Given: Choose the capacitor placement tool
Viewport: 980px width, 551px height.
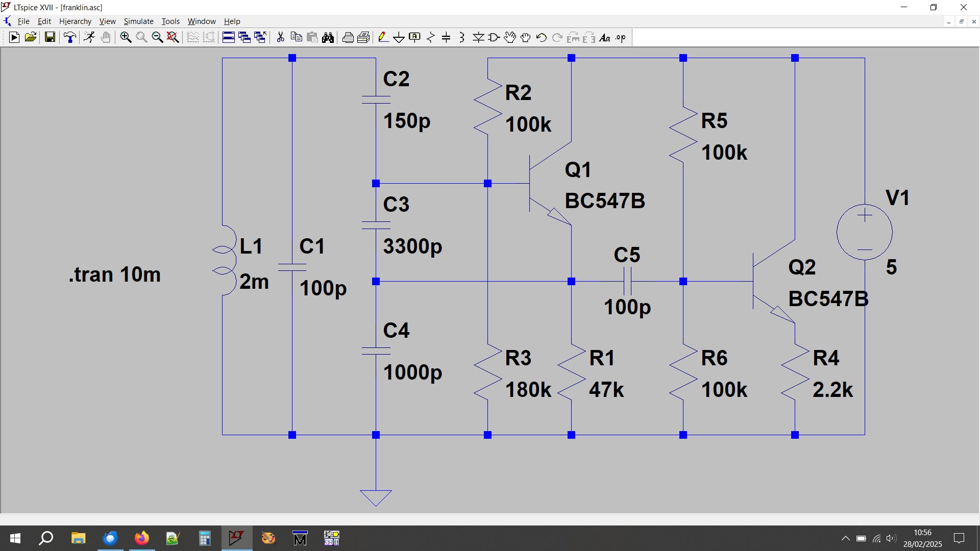Looking at the screenshot, I should pyautogui.click(x=446, y=37).
